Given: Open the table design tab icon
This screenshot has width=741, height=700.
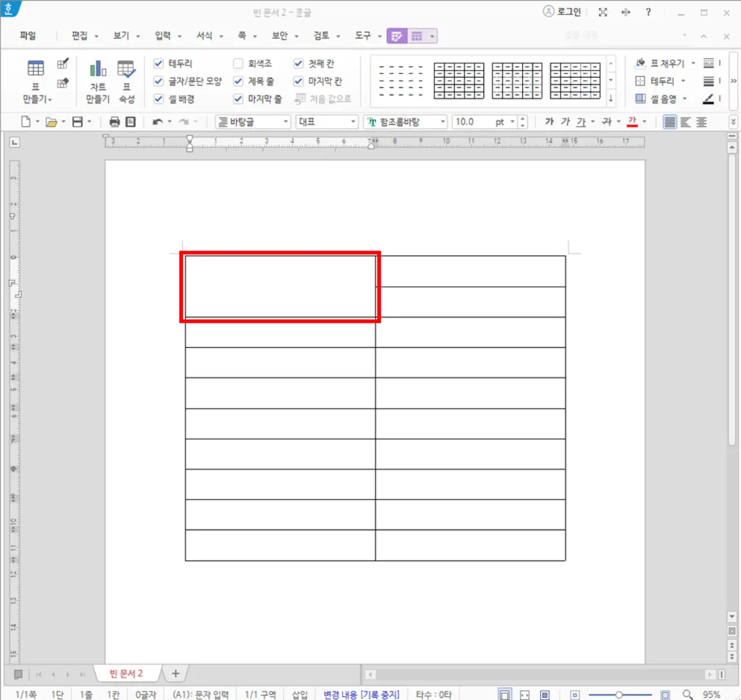Looking at the screenshot, I should pos(397,36).
